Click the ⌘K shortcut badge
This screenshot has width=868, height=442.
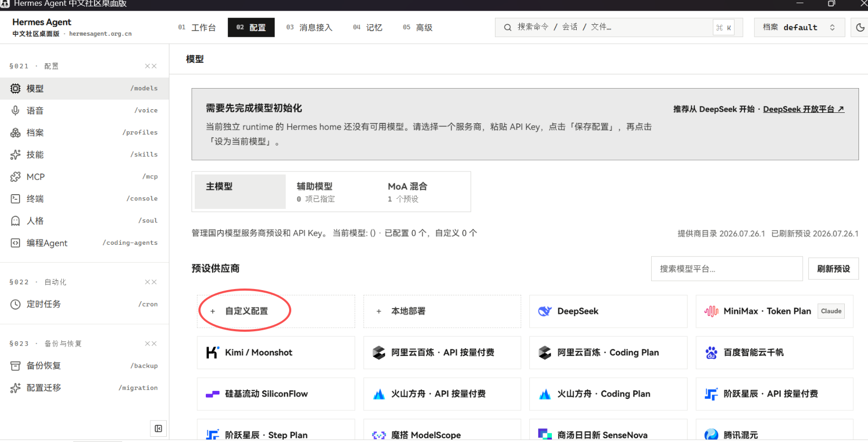coord(723,27)
